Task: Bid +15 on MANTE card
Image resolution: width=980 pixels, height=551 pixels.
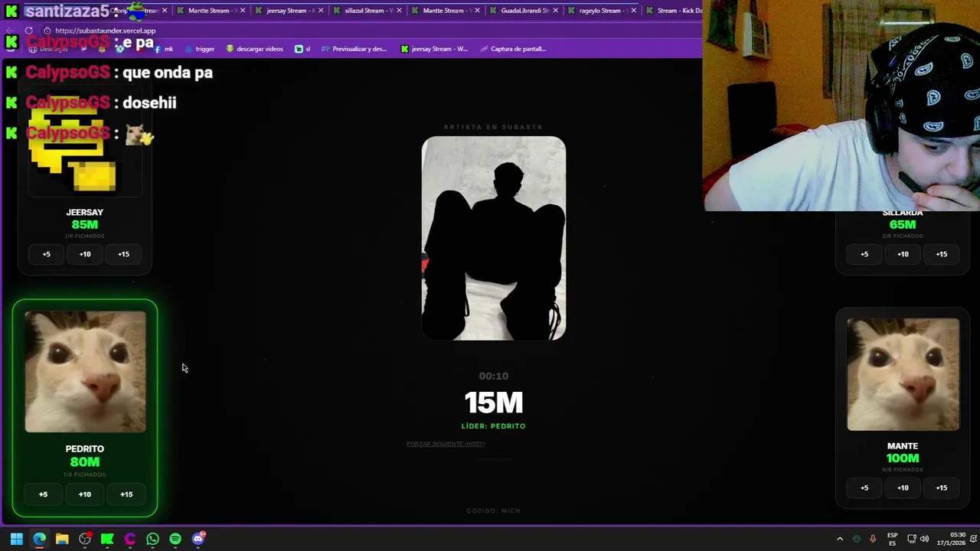Action: tap(941, 487)
